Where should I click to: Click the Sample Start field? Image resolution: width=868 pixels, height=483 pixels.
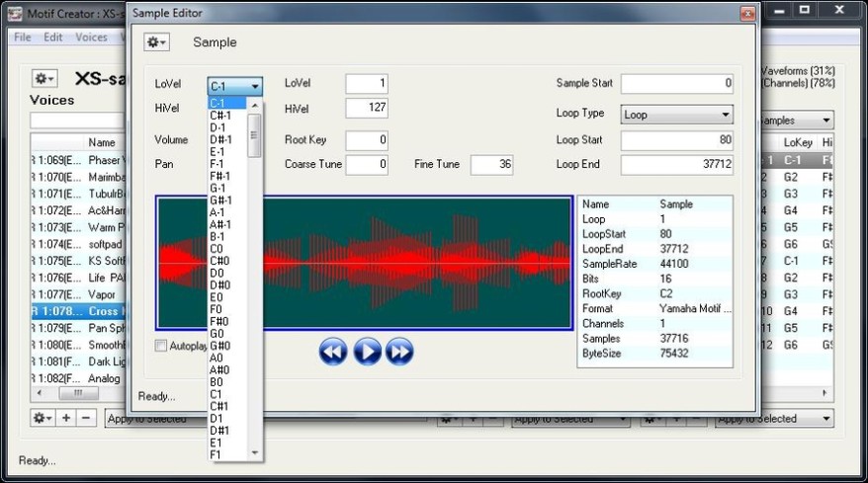[x=677, y=84]
